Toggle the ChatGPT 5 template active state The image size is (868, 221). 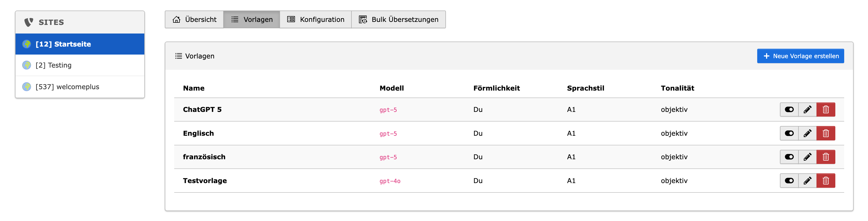[x=789, y=109]
